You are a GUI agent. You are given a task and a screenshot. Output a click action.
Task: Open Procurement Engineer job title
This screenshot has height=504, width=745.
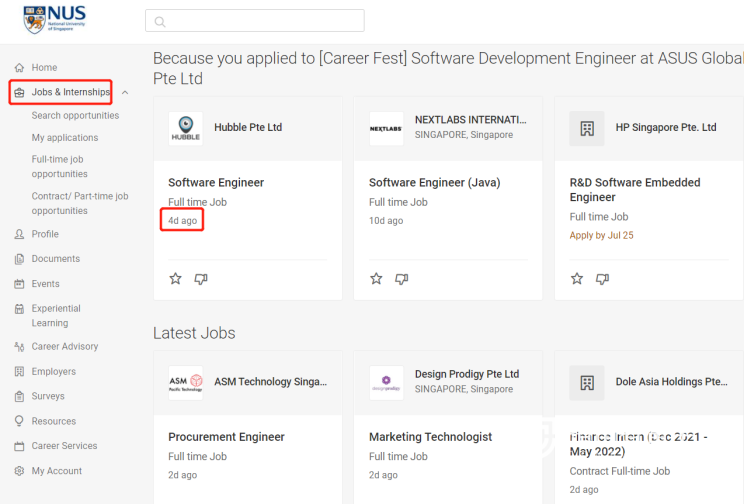point(226,437)
